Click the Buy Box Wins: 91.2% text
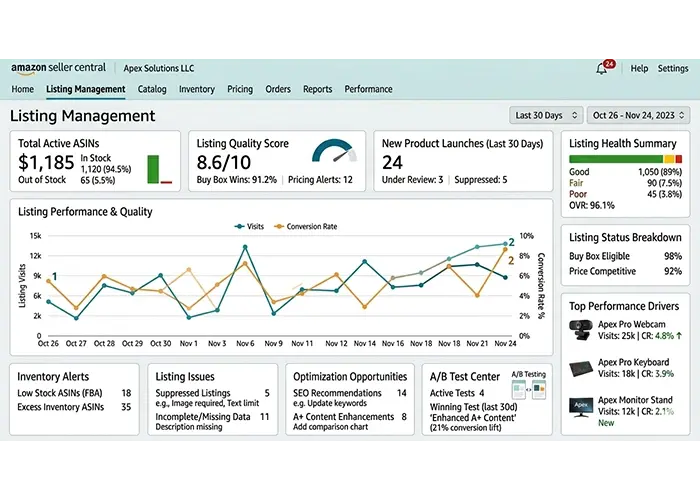700x500 pixels. (237, 179)
